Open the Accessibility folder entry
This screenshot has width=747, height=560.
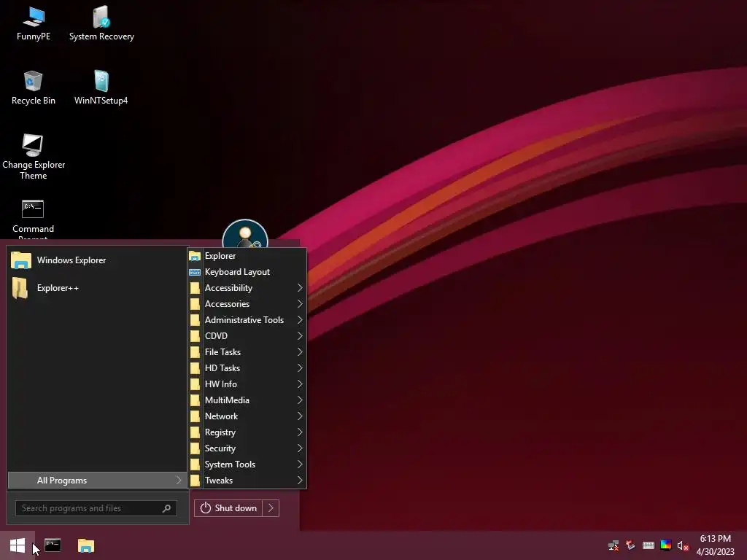coord(247,287)
